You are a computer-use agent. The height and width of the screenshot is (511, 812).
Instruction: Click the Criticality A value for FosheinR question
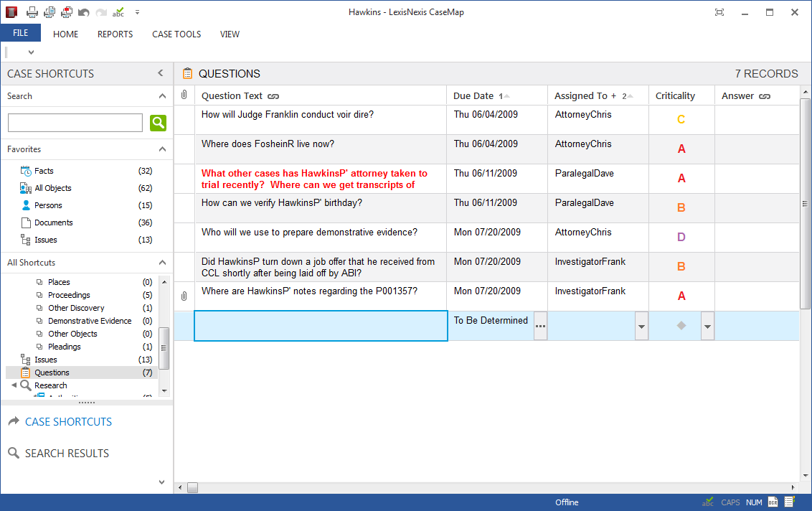click(681, 149)
